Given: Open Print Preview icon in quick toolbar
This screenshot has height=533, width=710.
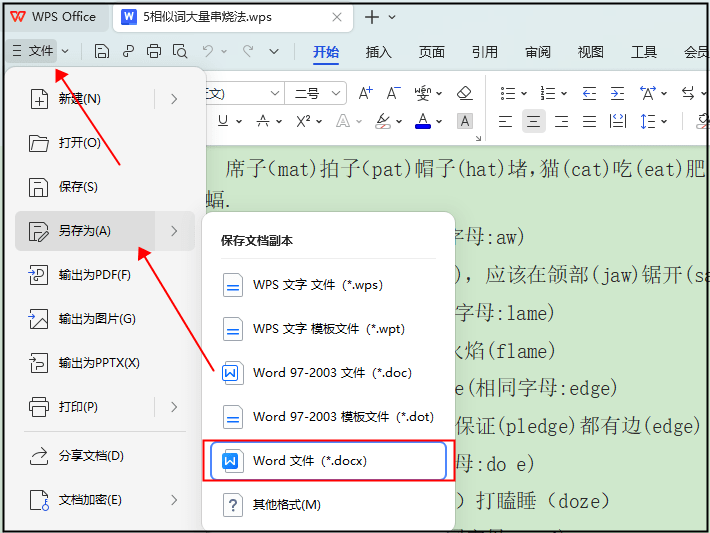Looking at the screenshot, I should (180, 51).
